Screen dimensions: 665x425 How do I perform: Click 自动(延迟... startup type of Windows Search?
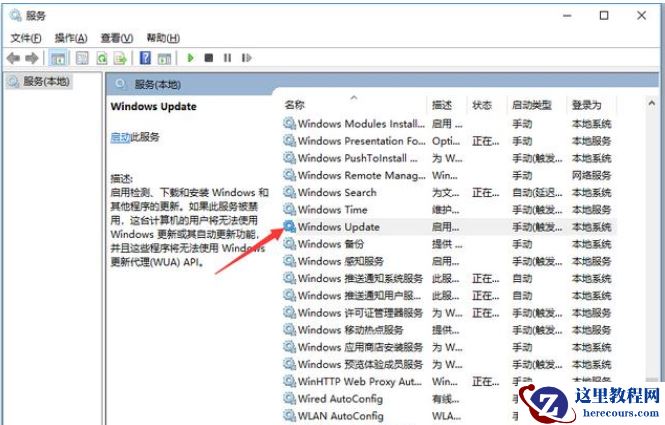pyautogui.click(x=537, y=192)
